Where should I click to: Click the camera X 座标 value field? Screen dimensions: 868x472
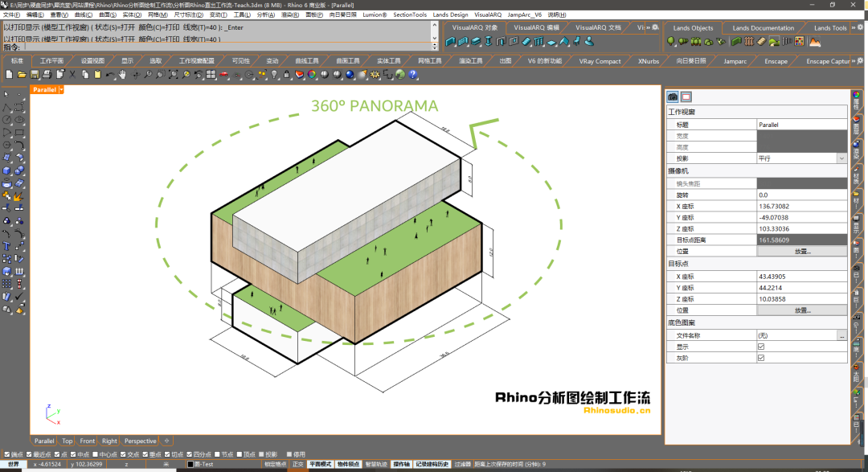(x=799, y=206)
